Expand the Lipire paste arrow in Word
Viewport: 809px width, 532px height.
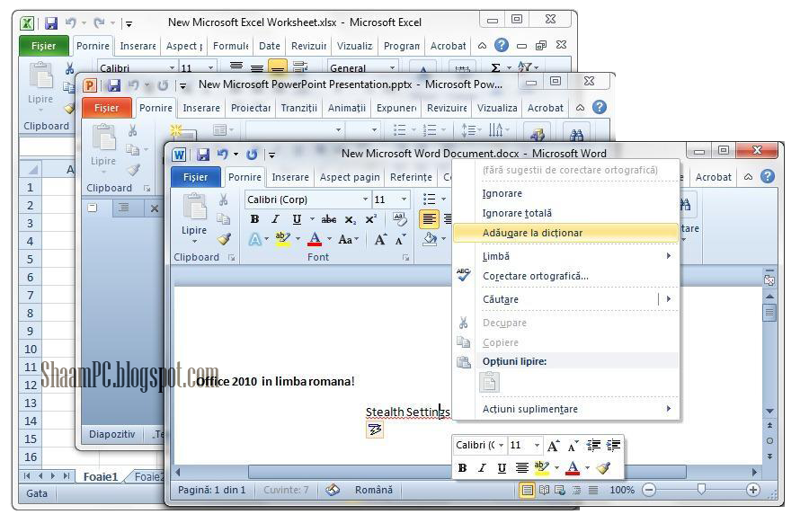[x=194, y=241]
